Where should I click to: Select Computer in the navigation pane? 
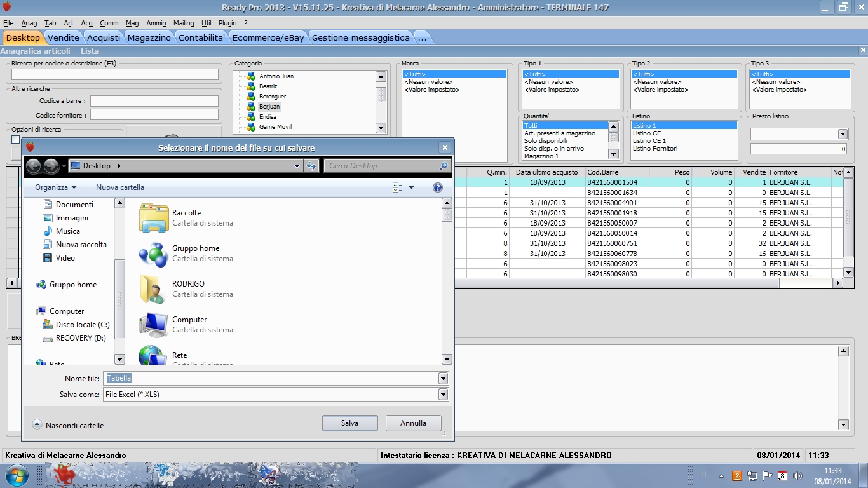point(66,311)
